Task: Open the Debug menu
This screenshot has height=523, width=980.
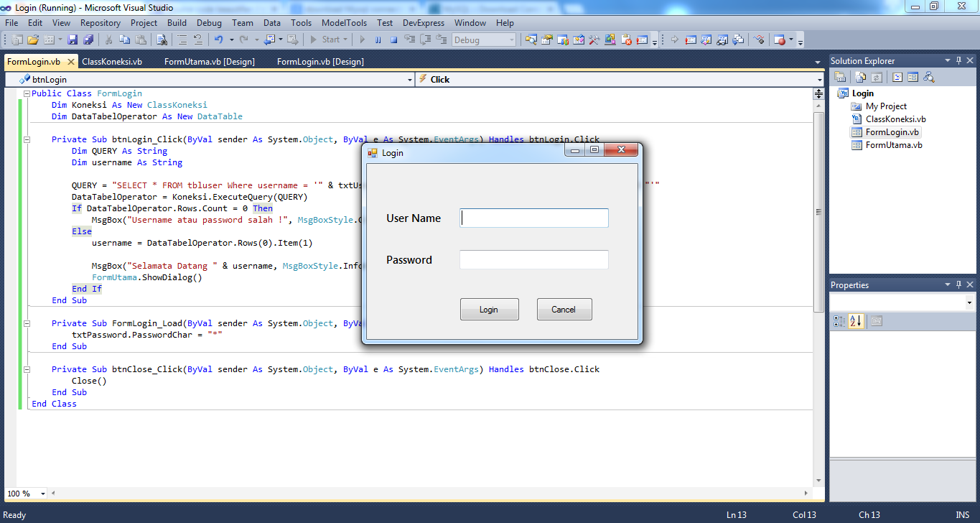Action: pyautogui.click(x=209, y=22)
